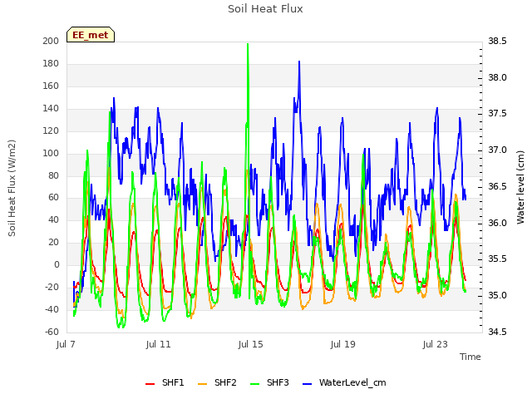Click the Water level (cm) axis title
Image resolution: width=532 pixels, height=399 pixels.
point(520,187)
